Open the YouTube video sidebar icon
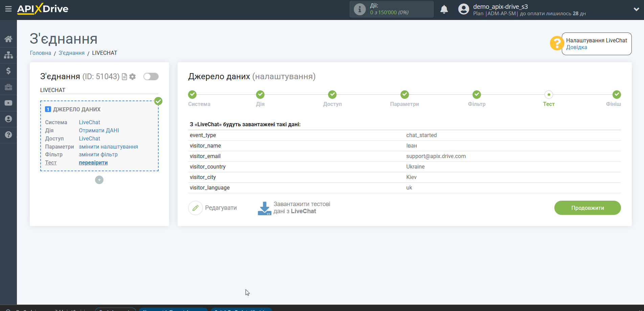This screenshot has width=644, height=311. coord(8,103)
